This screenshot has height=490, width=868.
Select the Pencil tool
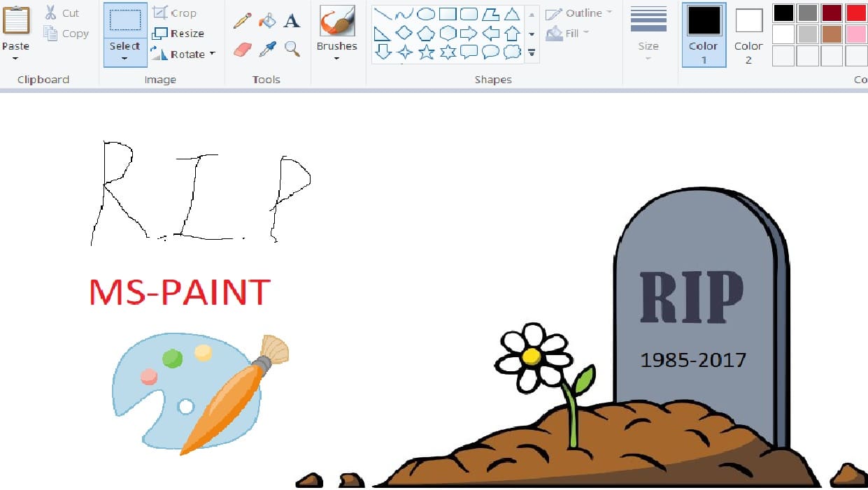click(x=242, y=20)
